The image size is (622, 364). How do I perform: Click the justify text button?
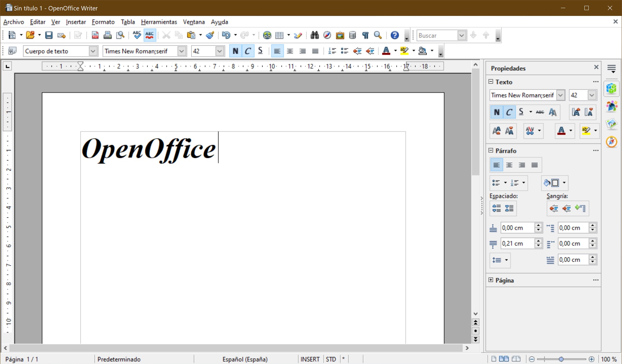(315, 51)
